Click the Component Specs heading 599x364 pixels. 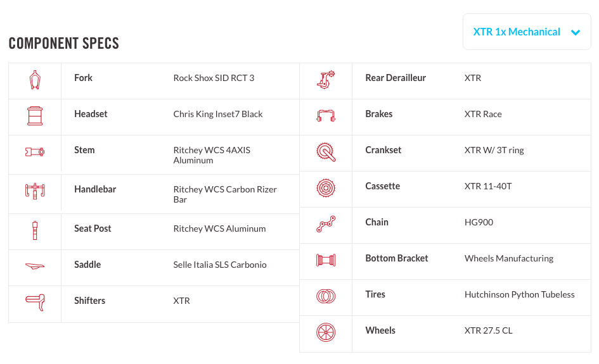click(x=64, y=44)
